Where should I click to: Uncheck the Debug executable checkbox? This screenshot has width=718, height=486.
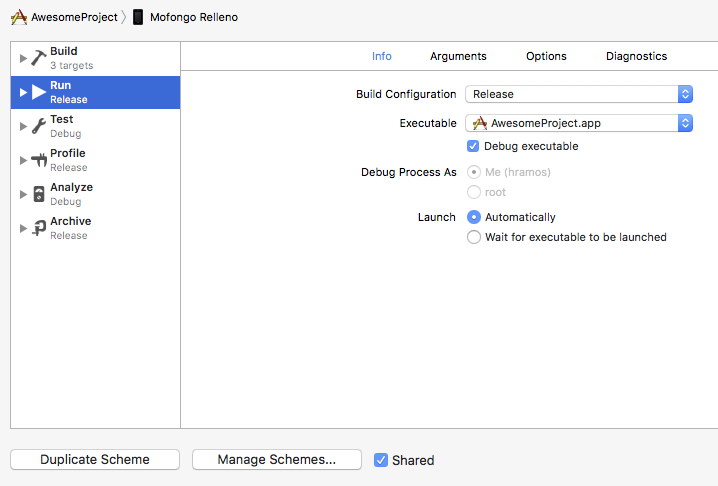pyautogui.click(x=474, y=146)
